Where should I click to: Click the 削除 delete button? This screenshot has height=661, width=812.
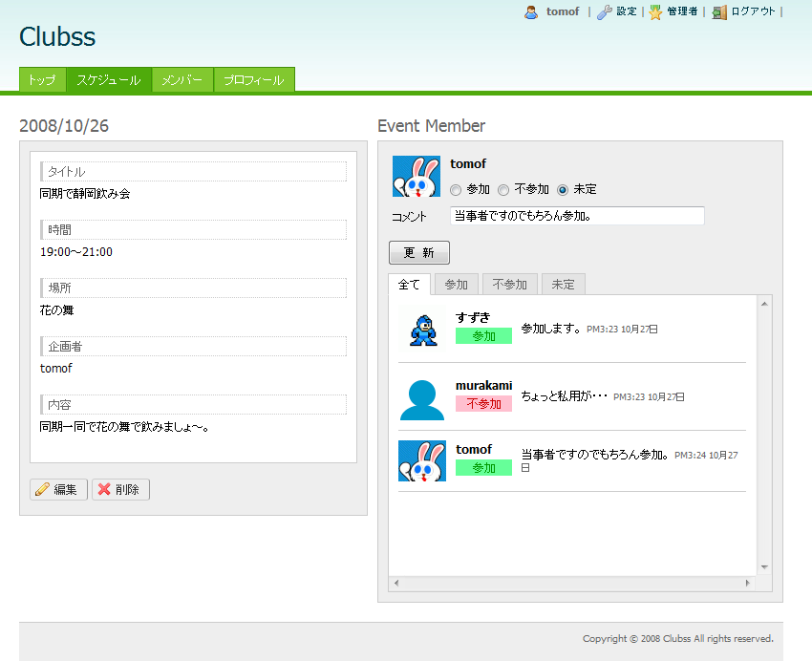[x=120, y=489]
